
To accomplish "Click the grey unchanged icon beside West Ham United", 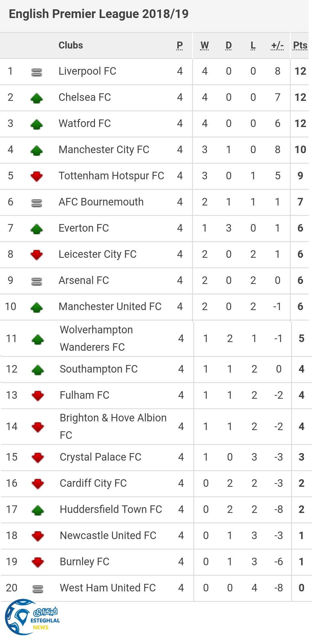I will (38, 589).
